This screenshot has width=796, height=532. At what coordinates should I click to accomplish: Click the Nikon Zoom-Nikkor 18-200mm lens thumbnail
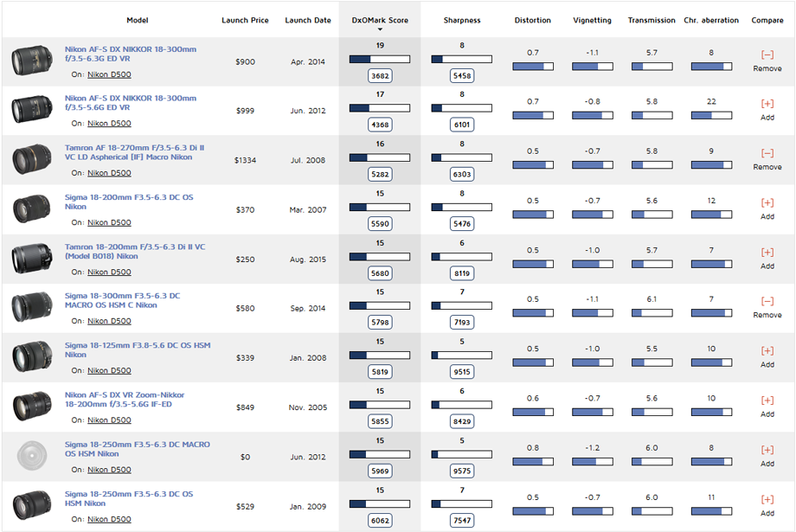point(32,406)
